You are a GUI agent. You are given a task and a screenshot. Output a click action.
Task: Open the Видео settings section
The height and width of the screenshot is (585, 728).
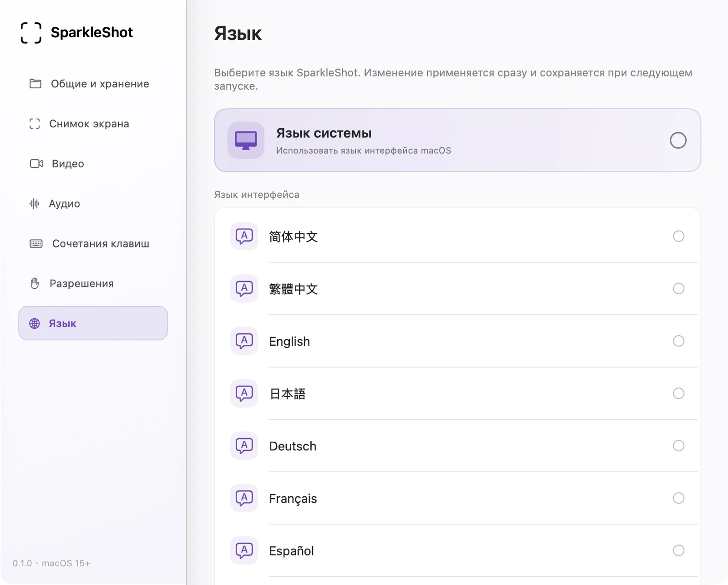(x=93, y=163)
